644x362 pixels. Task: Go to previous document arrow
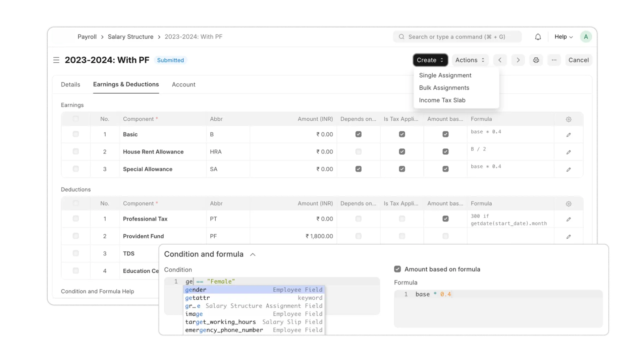(500, 60)
